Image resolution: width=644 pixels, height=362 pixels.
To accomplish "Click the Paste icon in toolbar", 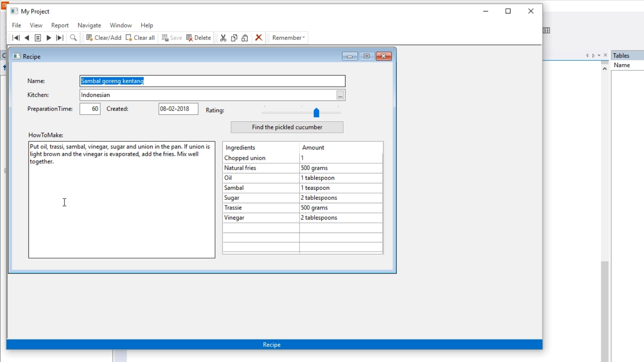I will [x=245, y=38].
